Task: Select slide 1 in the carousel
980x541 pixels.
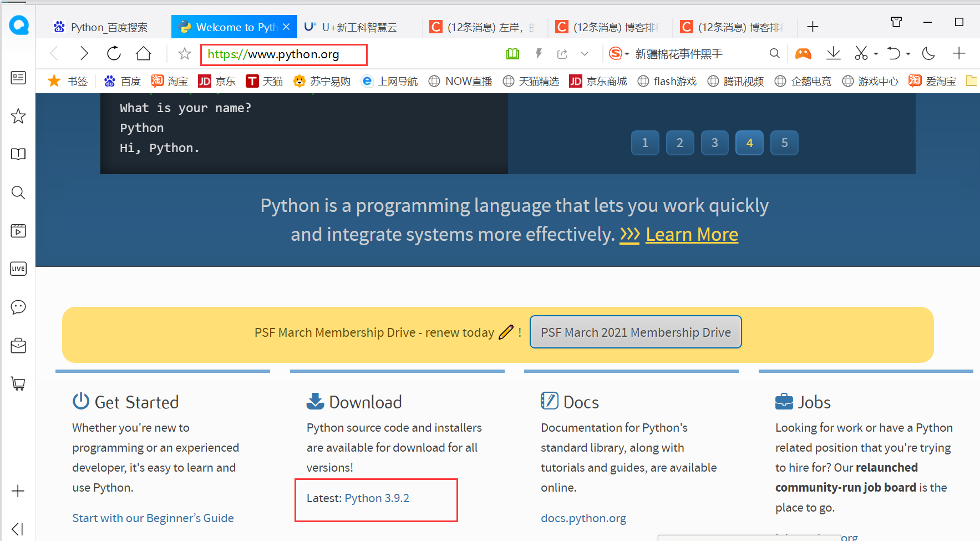Action: [645, 143]
